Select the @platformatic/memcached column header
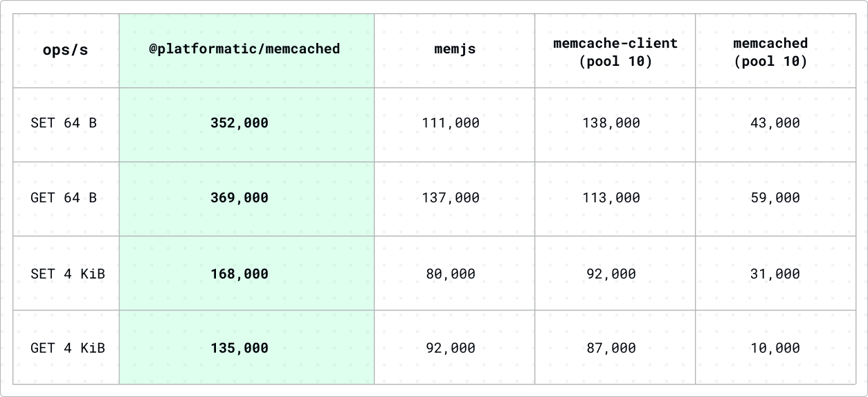Image resolution: width=868 pixels, height=397 pixels. 246,50
